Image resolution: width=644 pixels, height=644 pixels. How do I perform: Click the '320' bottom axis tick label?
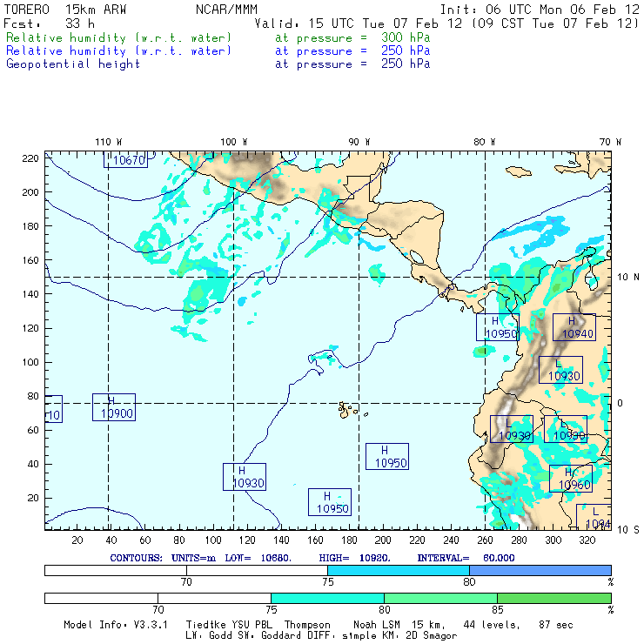tap(587, 540)
